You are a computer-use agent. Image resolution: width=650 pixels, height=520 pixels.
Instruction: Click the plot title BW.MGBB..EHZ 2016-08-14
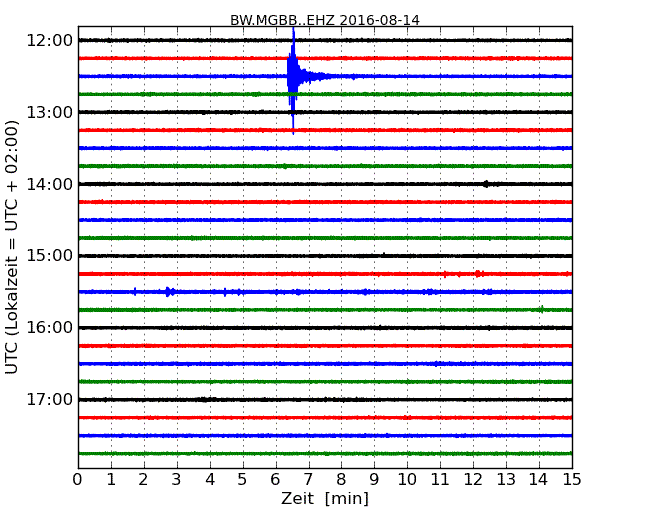[x=325, y=20]
